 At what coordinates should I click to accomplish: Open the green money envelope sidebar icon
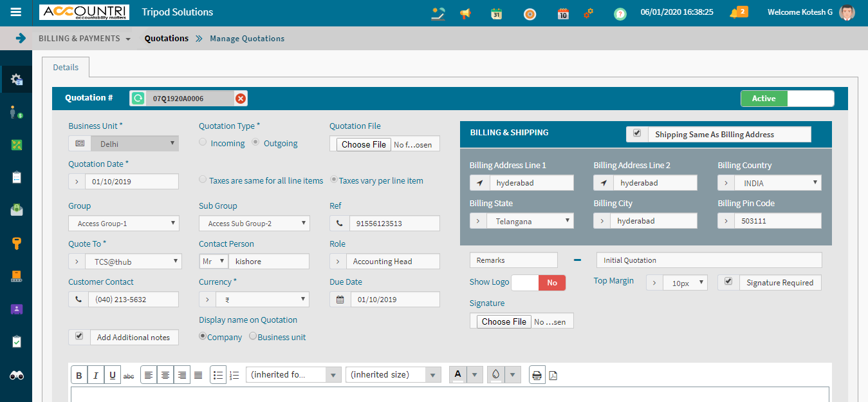17,210
